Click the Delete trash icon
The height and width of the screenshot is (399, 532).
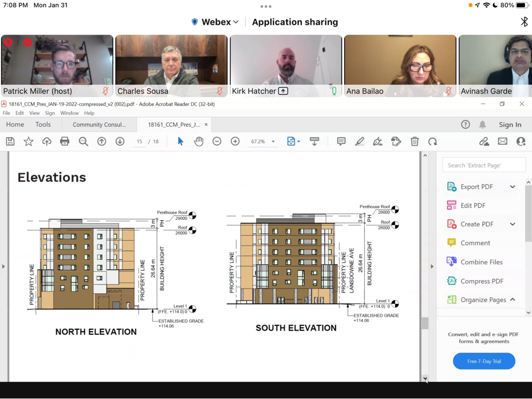tap(415, 142)
